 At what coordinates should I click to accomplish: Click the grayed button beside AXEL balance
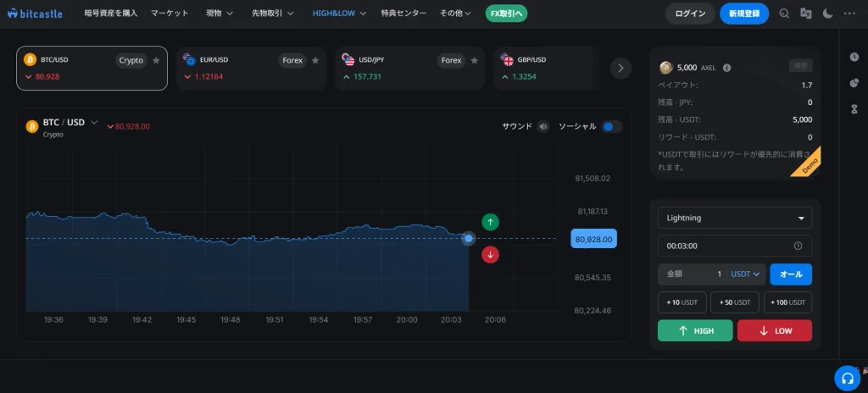tap(800, 65)
